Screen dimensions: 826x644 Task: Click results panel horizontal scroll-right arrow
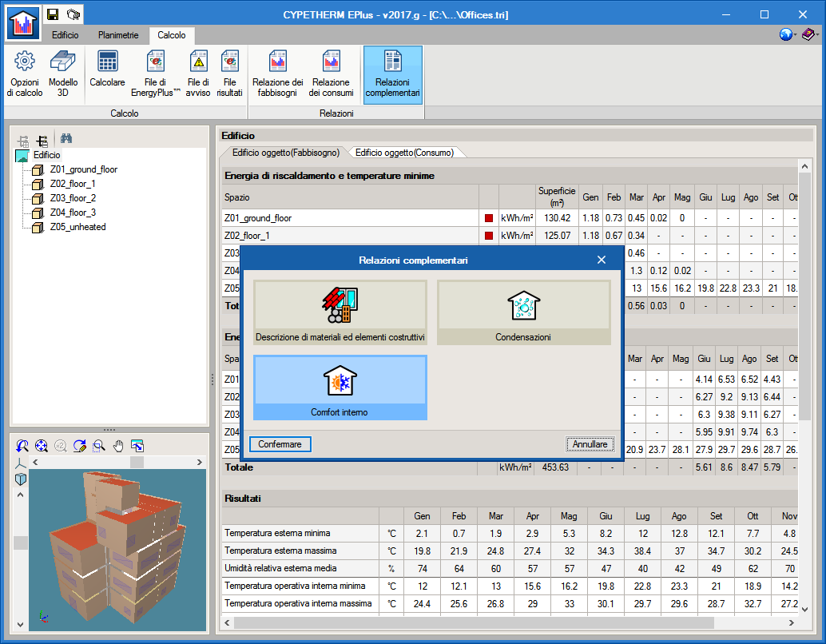pos(791,623)
